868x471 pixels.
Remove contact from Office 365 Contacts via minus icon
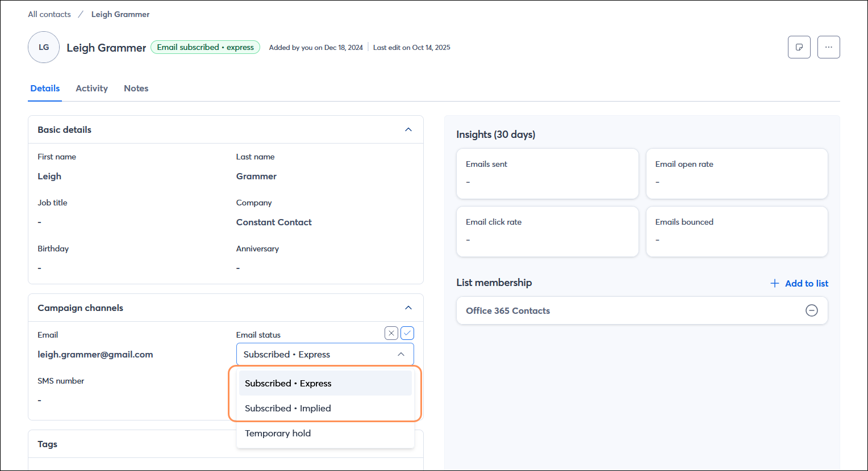tap(811, 310)
